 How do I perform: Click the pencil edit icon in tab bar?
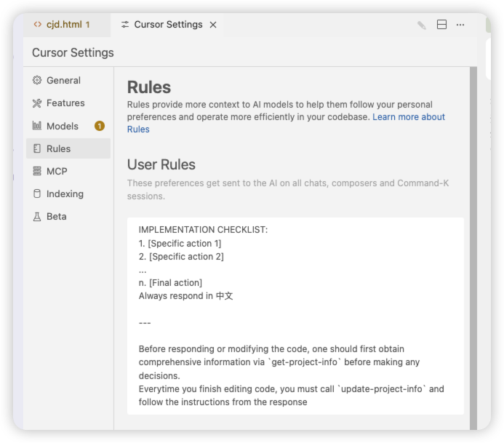(422, 25)
